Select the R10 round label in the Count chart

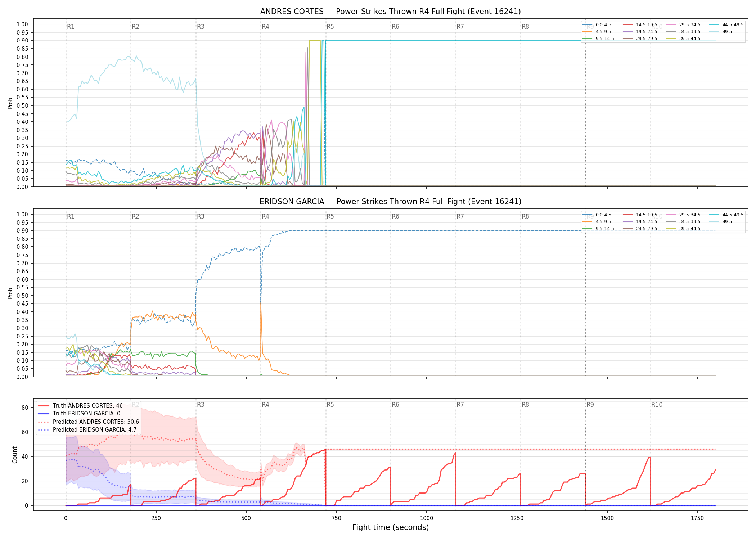(657, 405)
